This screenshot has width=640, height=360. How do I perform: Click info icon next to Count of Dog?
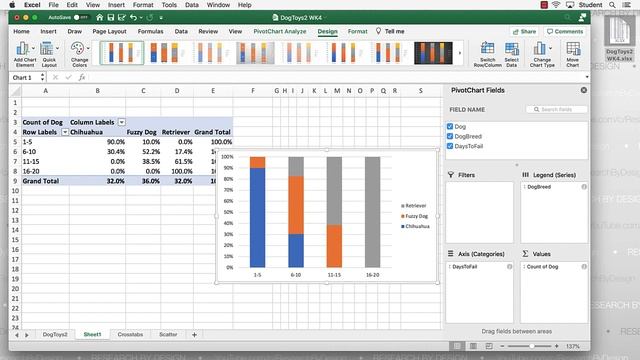584,267
